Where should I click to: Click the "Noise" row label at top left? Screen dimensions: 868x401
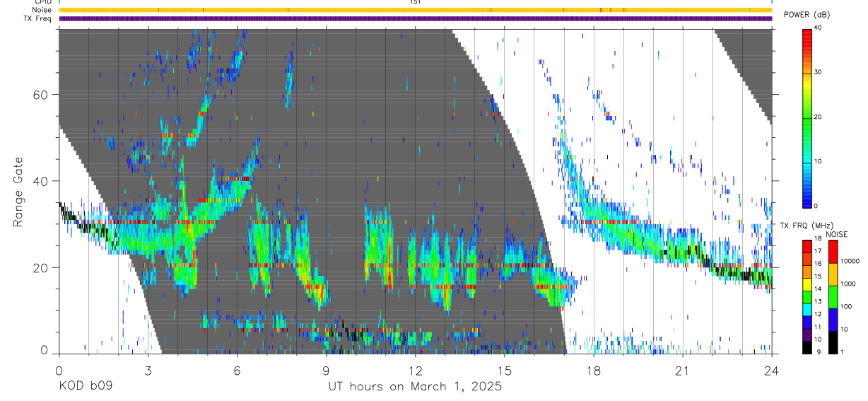tap(42, 10)
